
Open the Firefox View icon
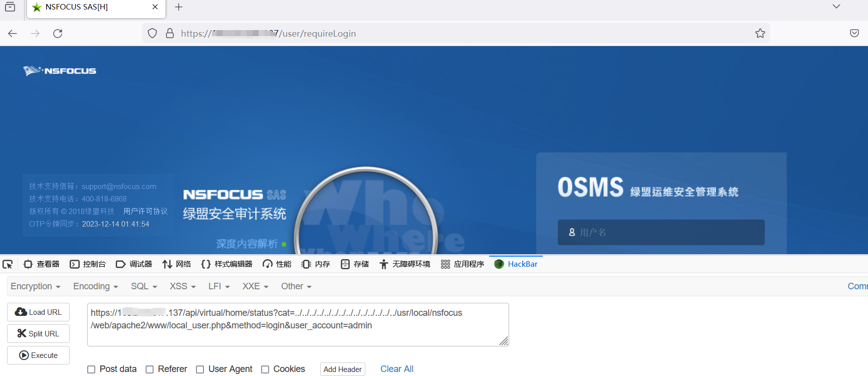[x=10, y=7]
